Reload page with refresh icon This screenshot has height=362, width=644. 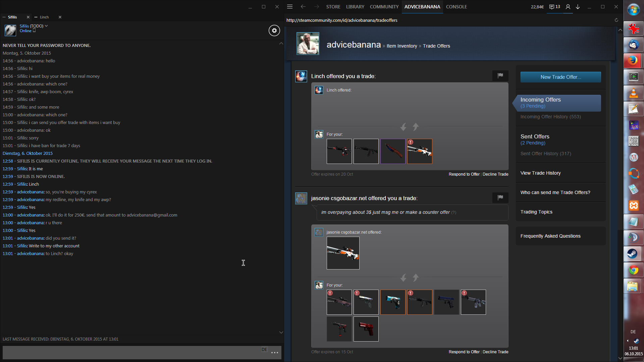(616, 20)
